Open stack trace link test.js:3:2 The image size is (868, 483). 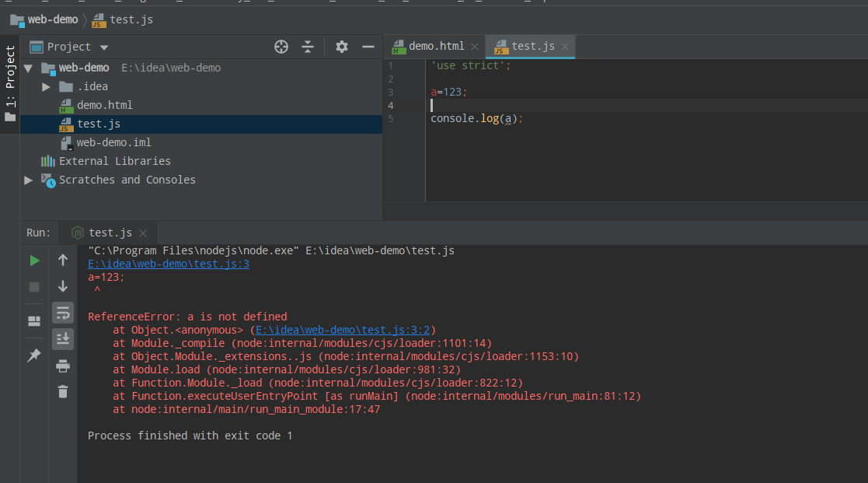(x=342, y=330)
